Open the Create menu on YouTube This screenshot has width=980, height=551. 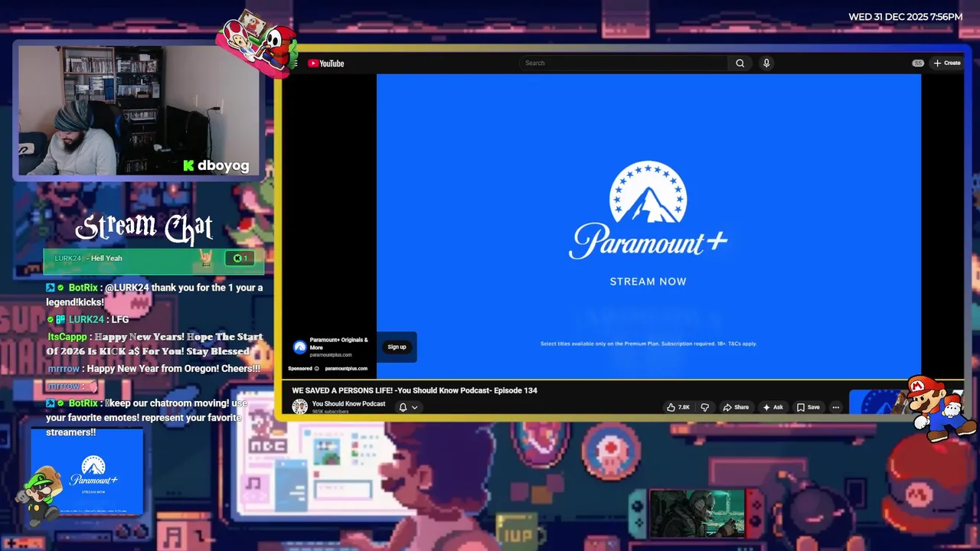(947, 63)
